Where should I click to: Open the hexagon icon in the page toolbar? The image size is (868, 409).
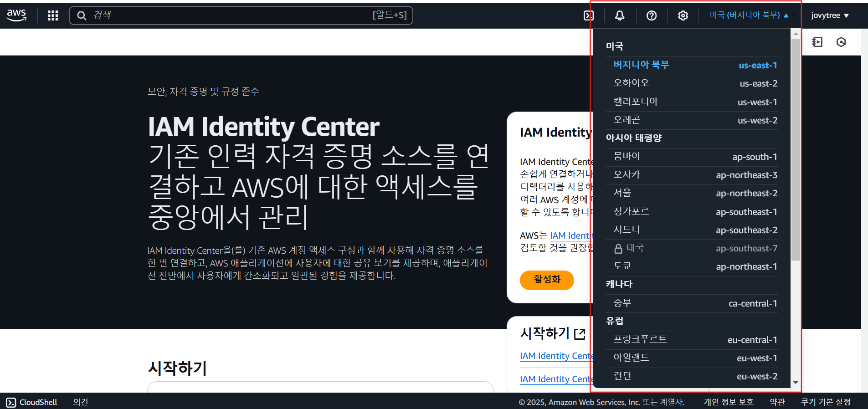click(841, 42)
